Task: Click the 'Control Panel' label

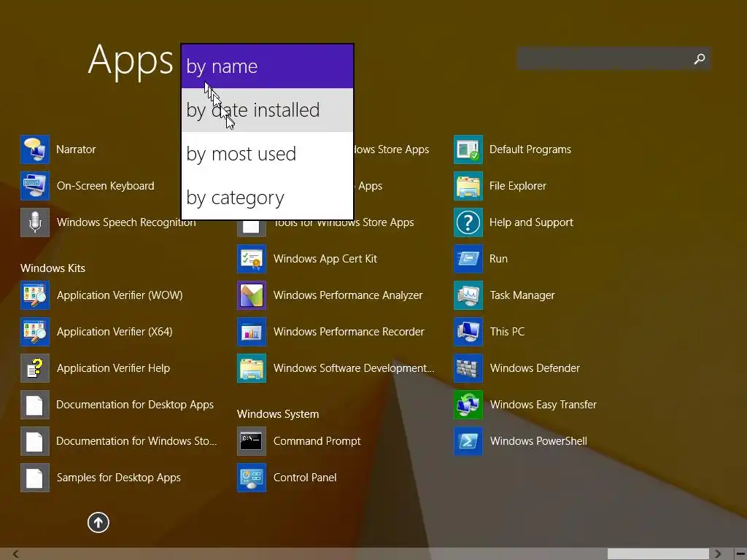Action: click(305, 478)
